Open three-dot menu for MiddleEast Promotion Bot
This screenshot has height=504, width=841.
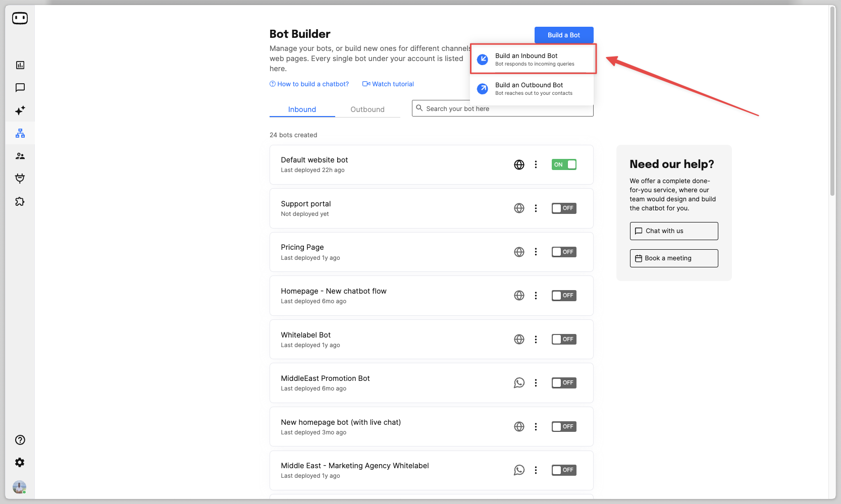536,383
